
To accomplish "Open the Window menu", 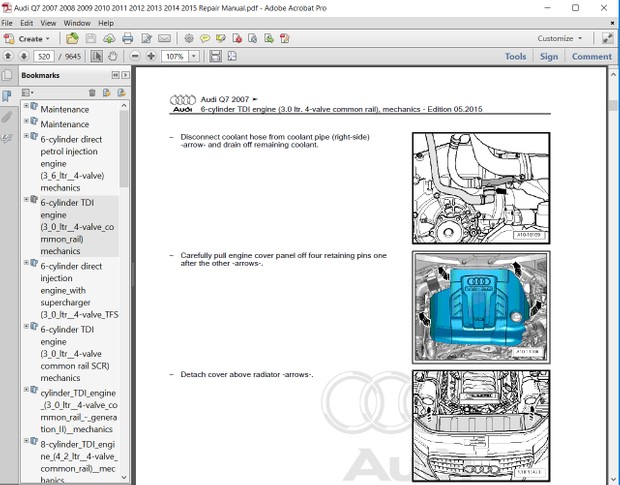I will [77, 23].
